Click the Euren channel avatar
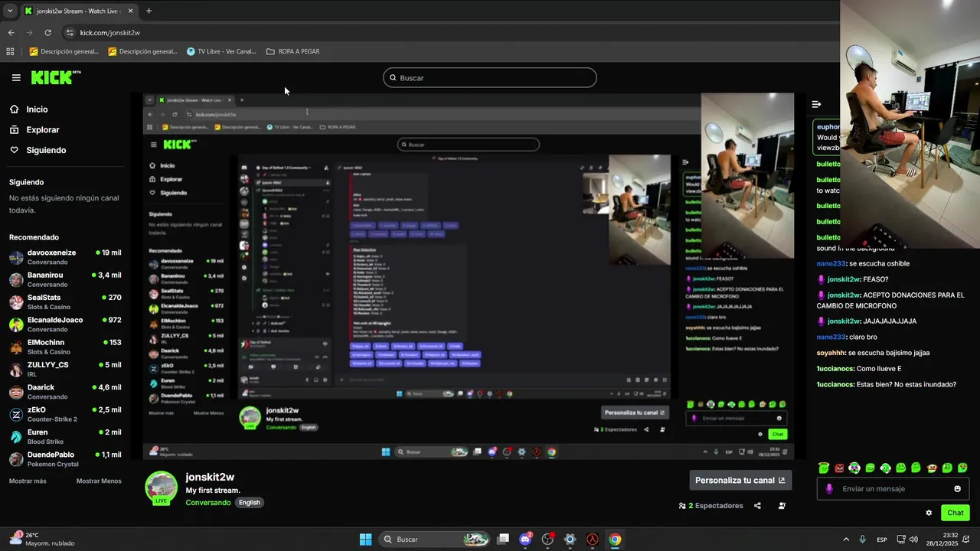980x551 pixels. click(16, 436)
